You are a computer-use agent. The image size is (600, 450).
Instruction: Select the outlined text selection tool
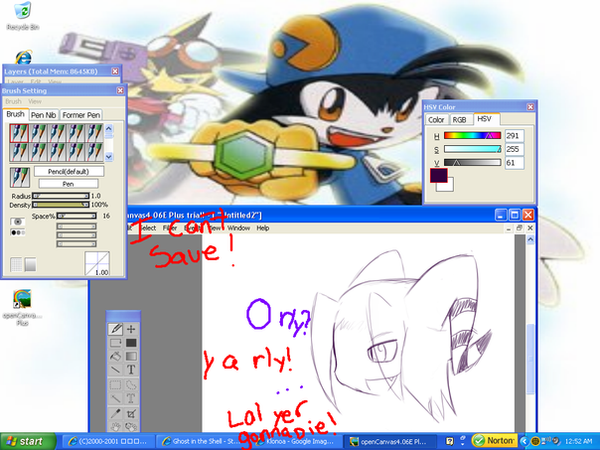click(131, 399)
